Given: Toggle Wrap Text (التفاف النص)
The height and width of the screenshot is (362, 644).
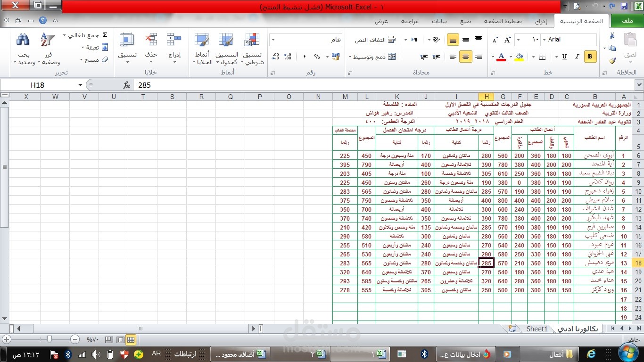Looking at the screenshot, I should 375,40.
